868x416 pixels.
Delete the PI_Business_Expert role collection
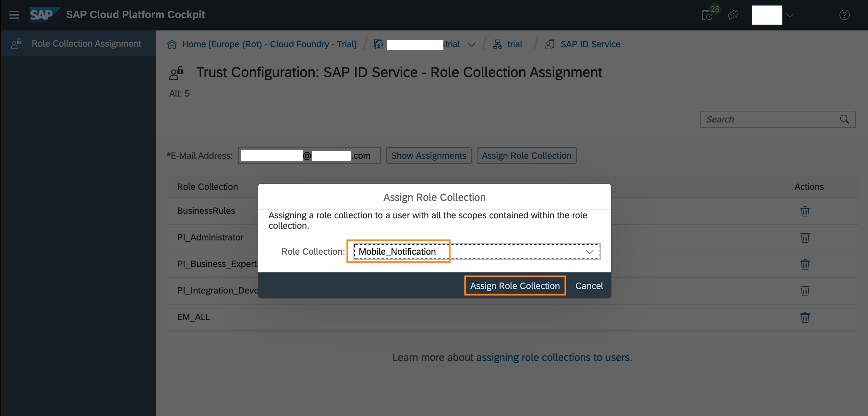point(805,264)
